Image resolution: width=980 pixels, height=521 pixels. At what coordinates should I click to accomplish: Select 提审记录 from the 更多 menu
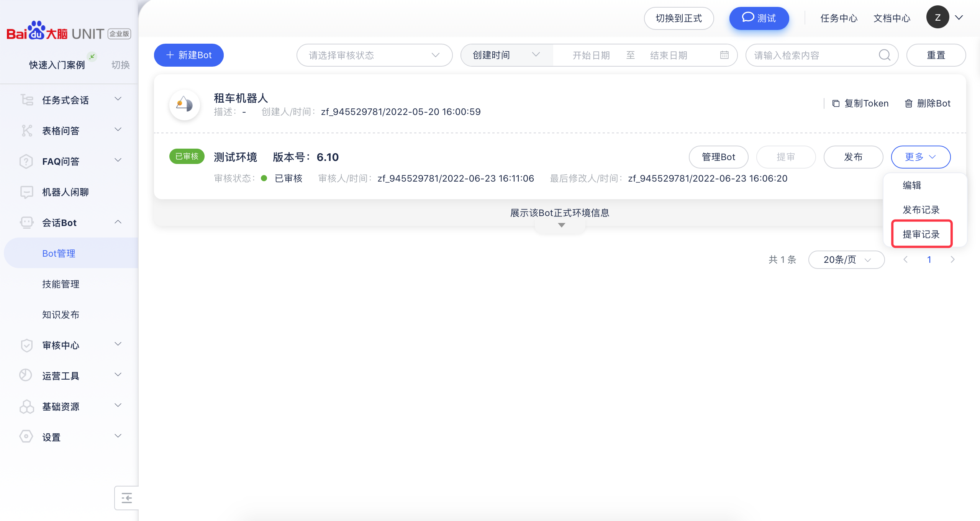tap(921, 234)
